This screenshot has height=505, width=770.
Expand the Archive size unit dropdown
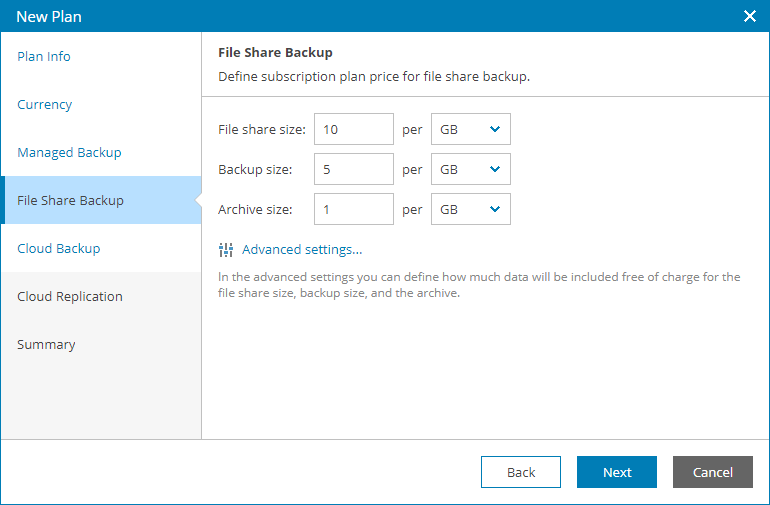pyautogui.click(x=471, y=210)
